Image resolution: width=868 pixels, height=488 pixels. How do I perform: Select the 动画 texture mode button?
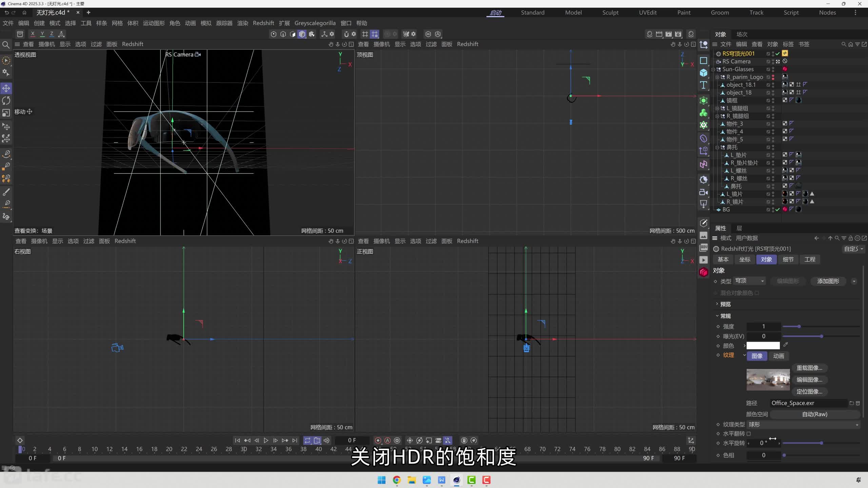(x=778, y=356)
